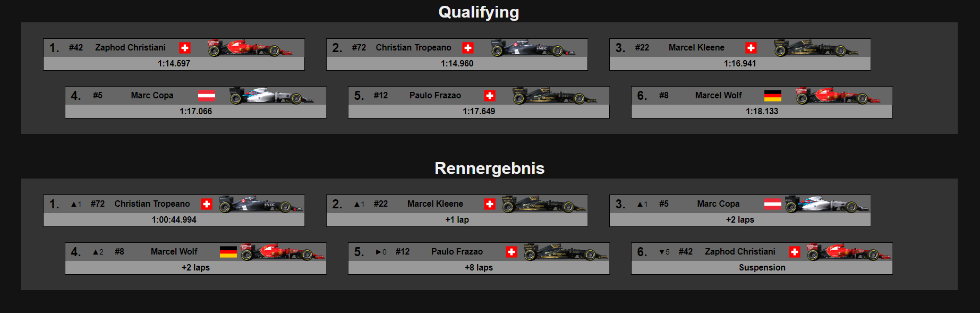Viewport: 980px width, 313px height.
Task: Click the Swiss flag beside Christian Tropeano in Qualifying
Action: (x=468, y=48)
